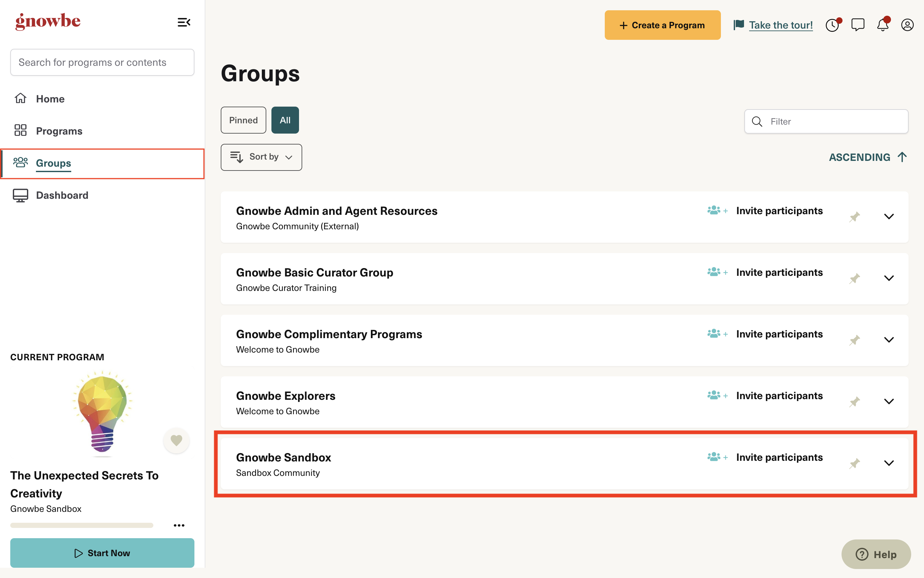
Task: Open the current program three-dot menu
Action: coord(179,525)
